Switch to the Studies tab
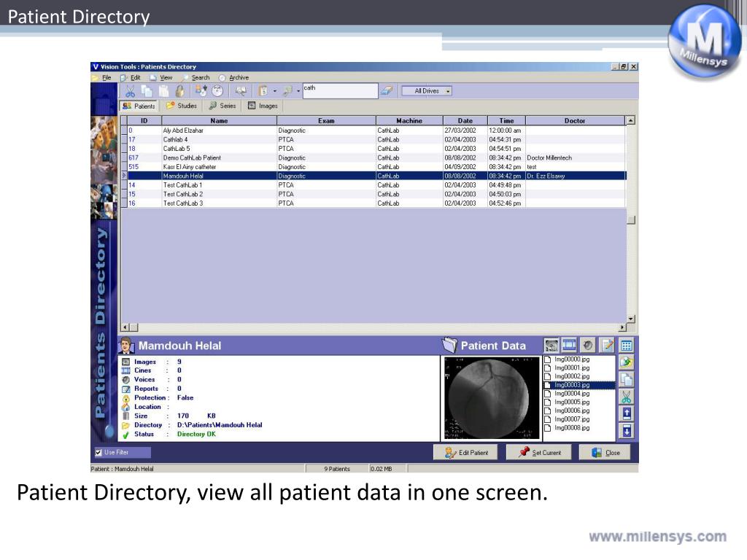This screenshot has width=747, height=560. 182,106
